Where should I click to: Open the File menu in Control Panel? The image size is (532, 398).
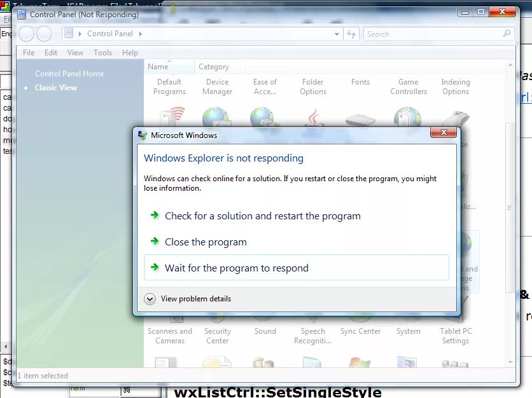coord(29,53)
